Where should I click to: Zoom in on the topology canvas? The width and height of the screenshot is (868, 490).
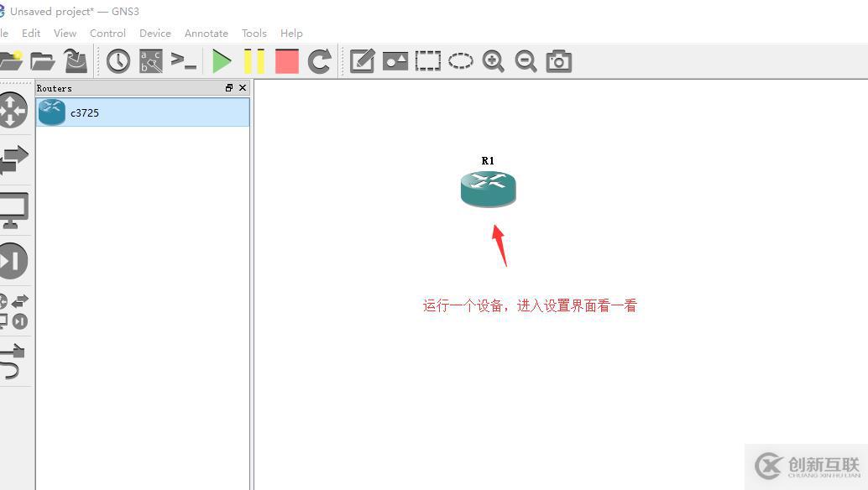[x=493, y=60]
